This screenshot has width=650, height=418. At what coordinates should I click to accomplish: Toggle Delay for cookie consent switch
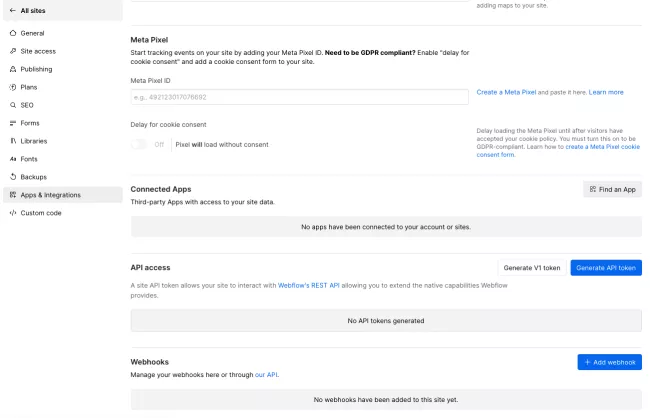[139, 144]
